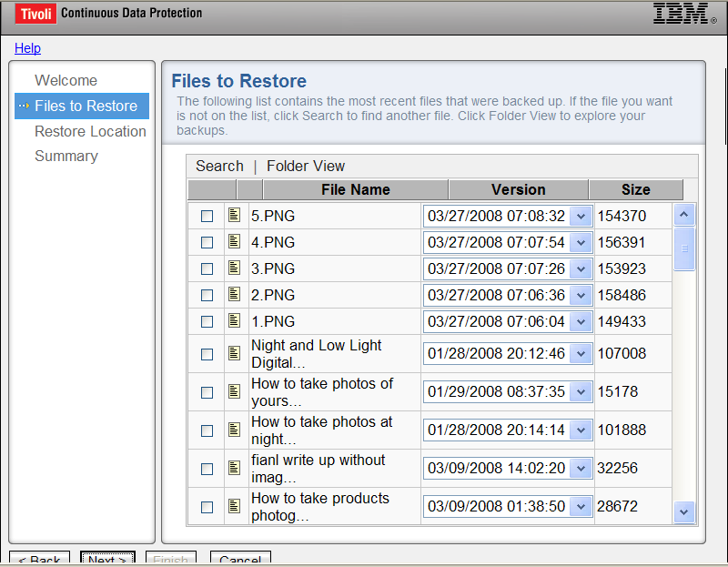The height and width of the screenshot is (567, 728).
Task: Click the size value 107008
Action: pos(622,354)
